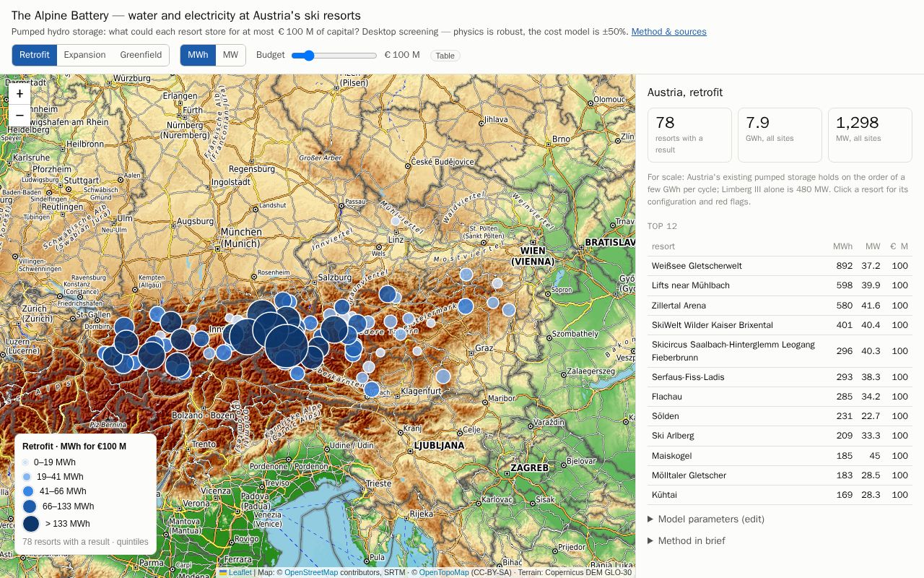The image size is (924, 578).
Task: Click the MW column header
Action: [x=873, y=246]
